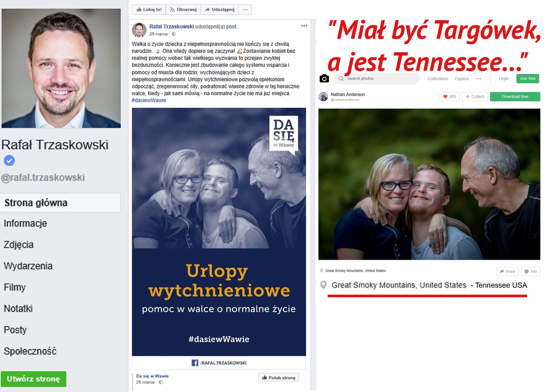Toggle the Obserwuj follow button

point(183,10)
